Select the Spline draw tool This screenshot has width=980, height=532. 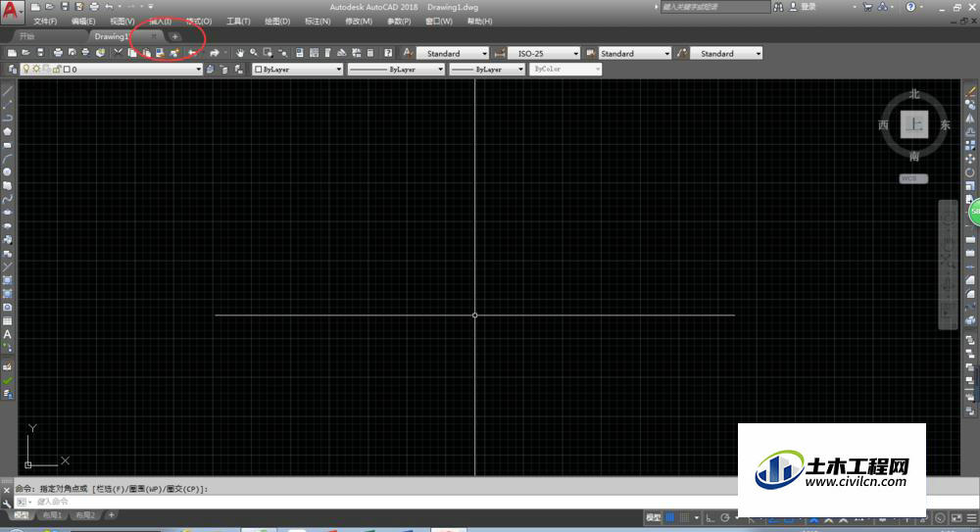(8, 200)
